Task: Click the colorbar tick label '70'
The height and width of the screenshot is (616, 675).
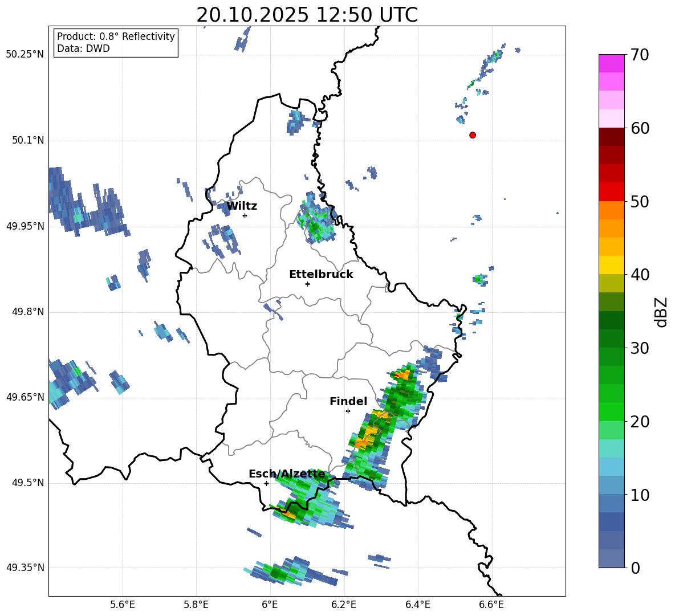Action: [640, 55]
